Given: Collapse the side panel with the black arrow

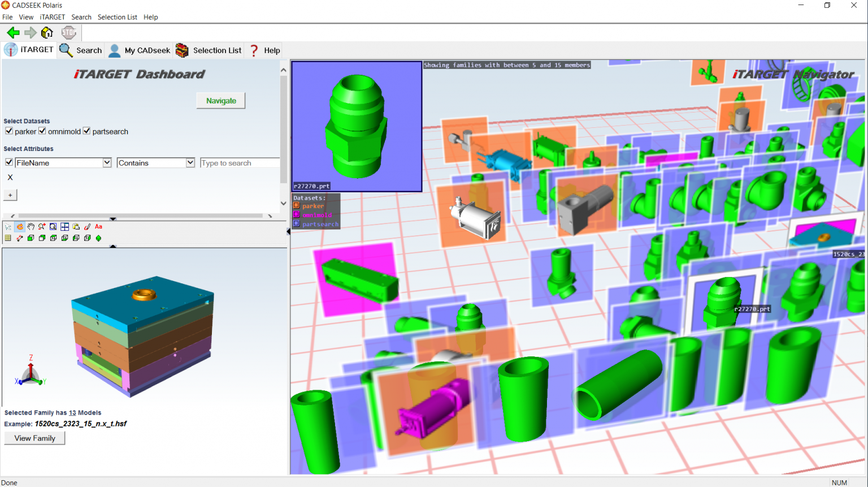Looking at the screenshot, I should click(288, 231).
